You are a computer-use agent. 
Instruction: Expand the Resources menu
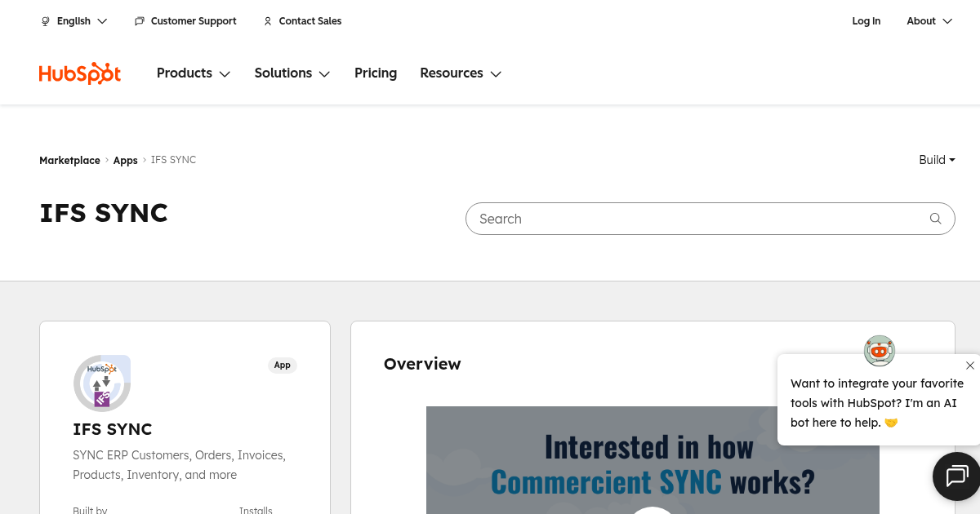(461, 73)
